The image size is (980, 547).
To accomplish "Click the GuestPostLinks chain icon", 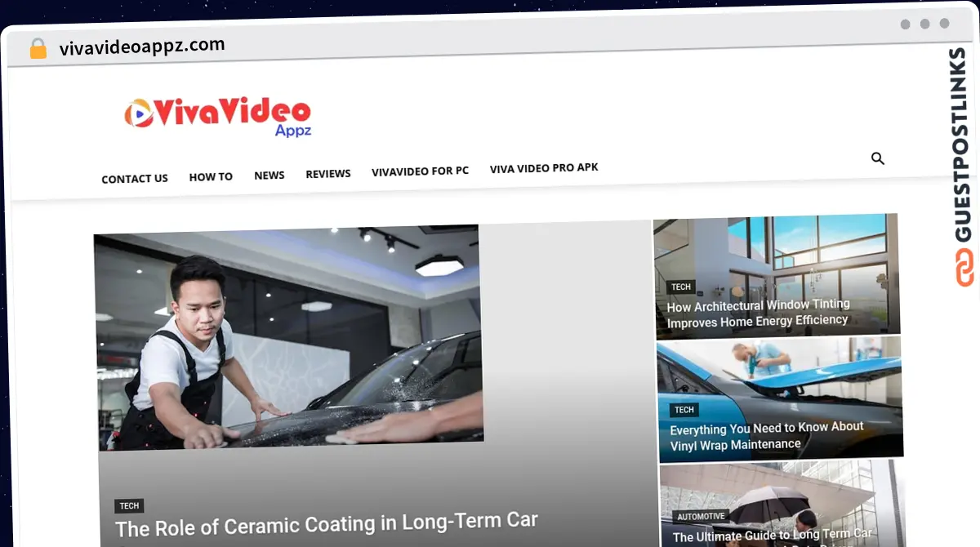I will tap(964, 268).
